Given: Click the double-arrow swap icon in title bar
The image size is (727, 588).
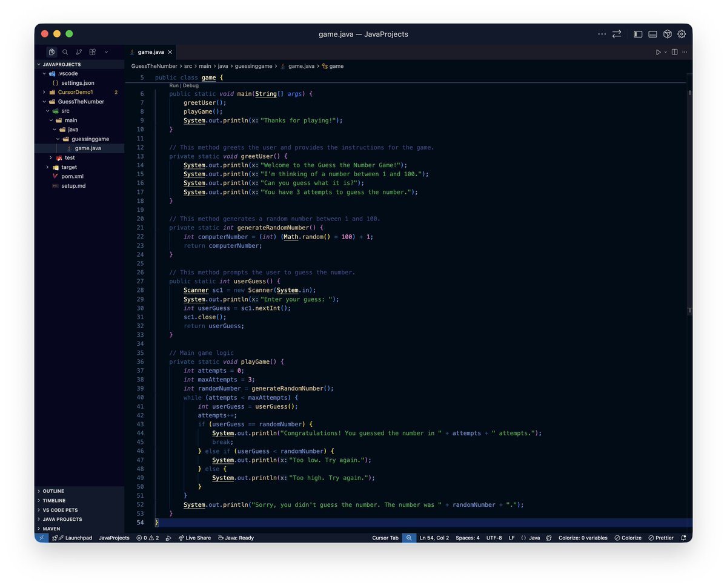Looking at the screenshot, I should (617, 34).
